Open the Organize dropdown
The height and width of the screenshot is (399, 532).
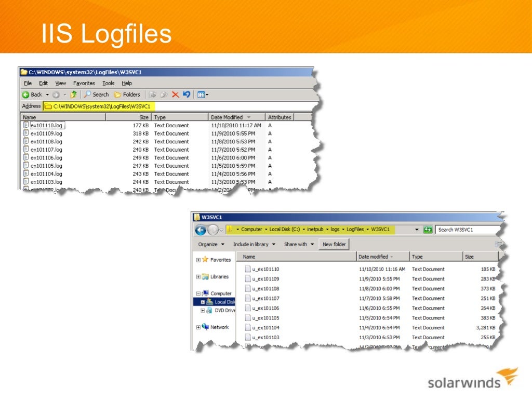(x=211, y=244)
